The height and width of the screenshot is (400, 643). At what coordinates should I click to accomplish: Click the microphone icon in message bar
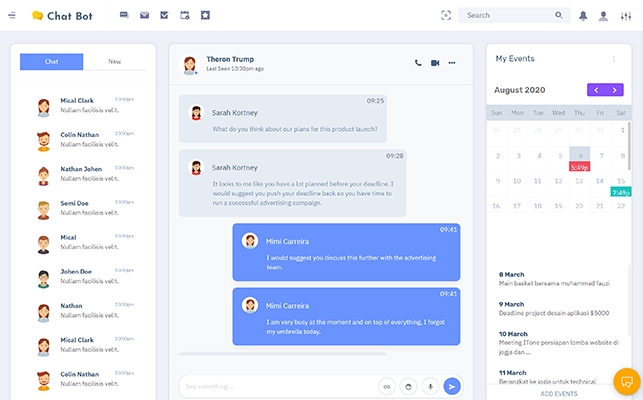coord(430,386)
